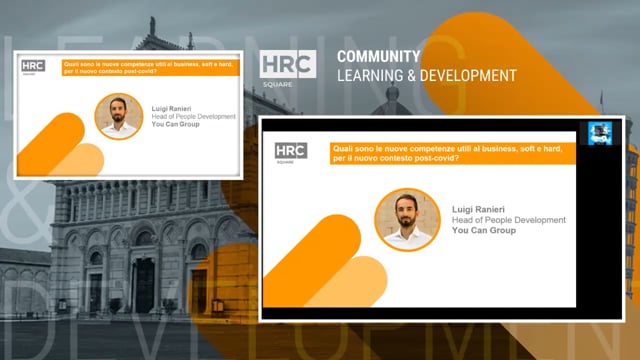Click the name Luigi Ranieri in the small slide preview
This screenshot has height=360, width=640.
(x=171, y=109)
